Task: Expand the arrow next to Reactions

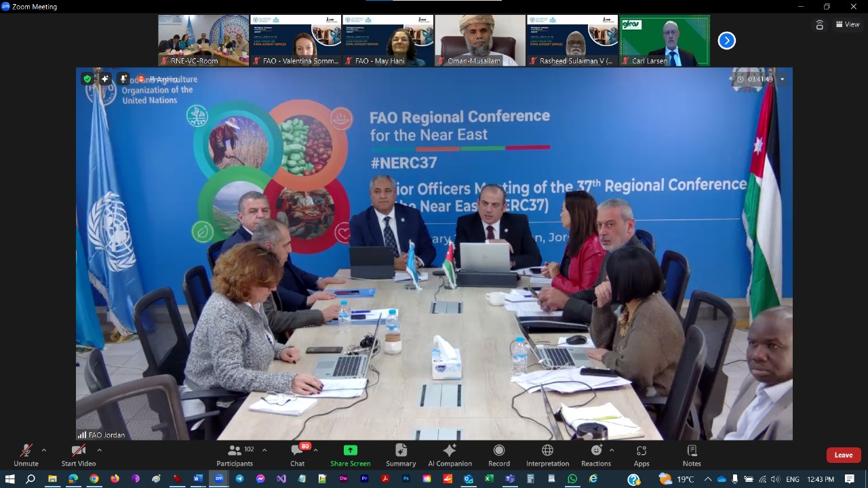Action: coord(612,450)
